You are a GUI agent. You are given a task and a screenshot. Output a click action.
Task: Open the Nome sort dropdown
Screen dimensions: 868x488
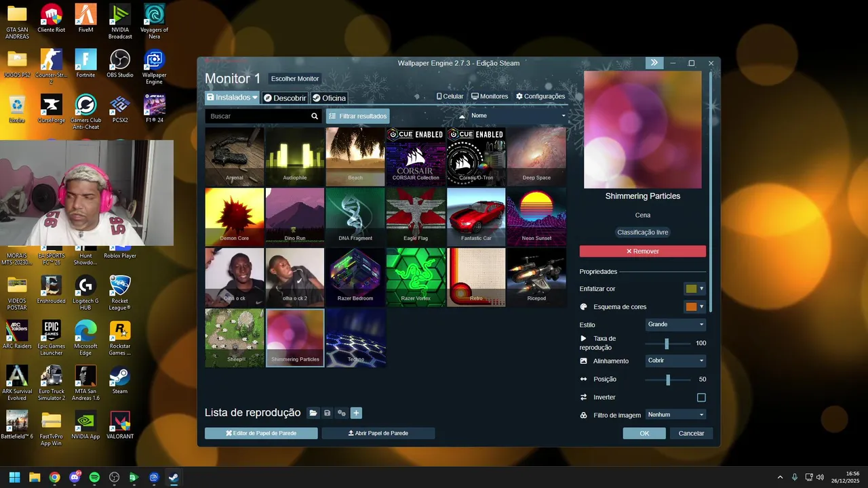[517, 116]
